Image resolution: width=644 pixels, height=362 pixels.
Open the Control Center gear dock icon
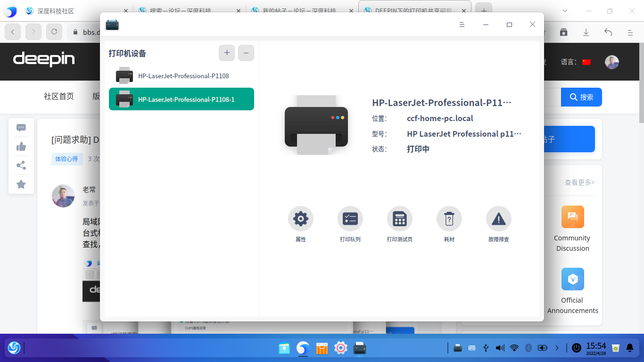pyautogui.click(x=341, y=348)
